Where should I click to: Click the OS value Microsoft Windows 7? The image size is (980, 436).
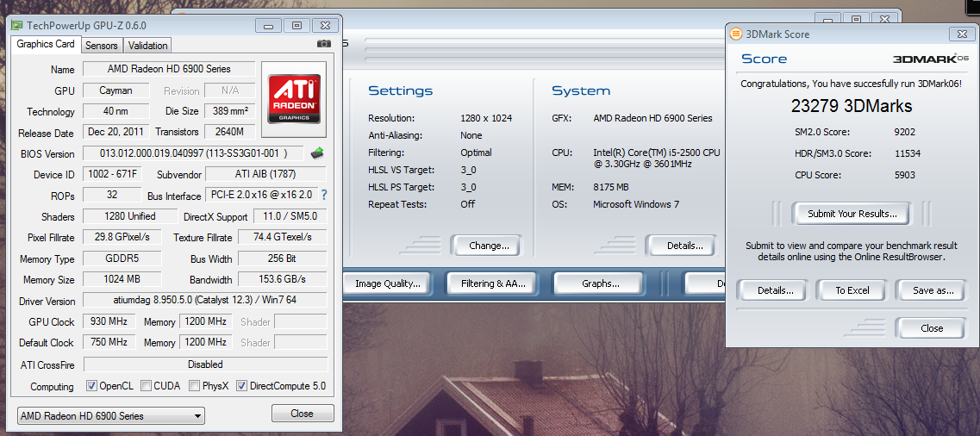pyautogui.click(x=636, y=204)
